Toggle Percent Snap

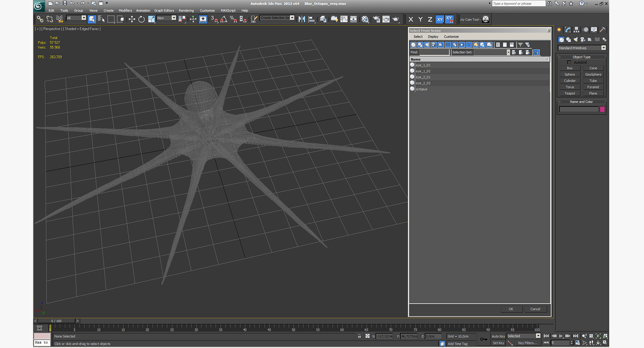233,19
